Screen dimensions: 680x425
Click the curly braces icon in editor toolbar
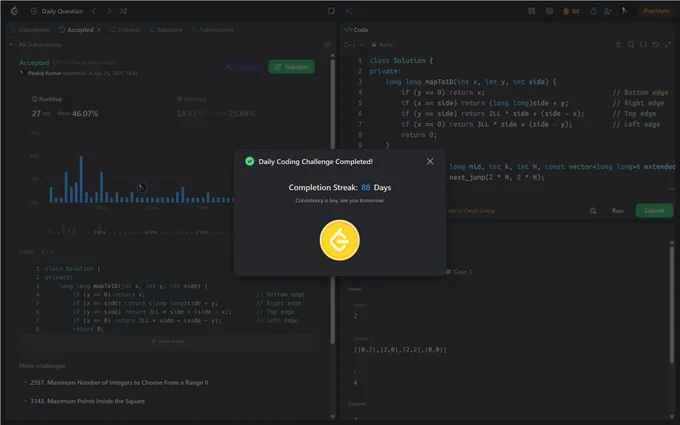pos(644,45)
